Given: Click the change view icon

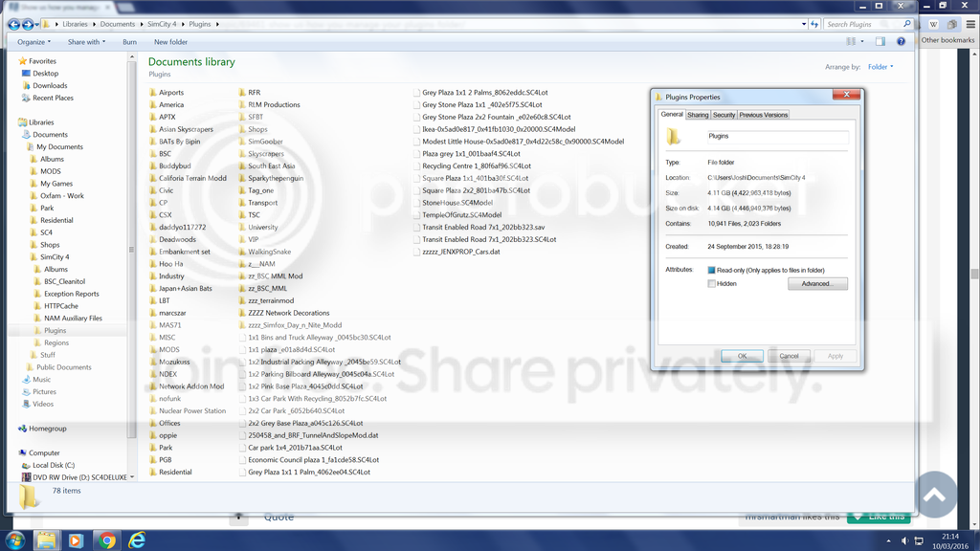Looking at the screenshot, I should (851, 42).
